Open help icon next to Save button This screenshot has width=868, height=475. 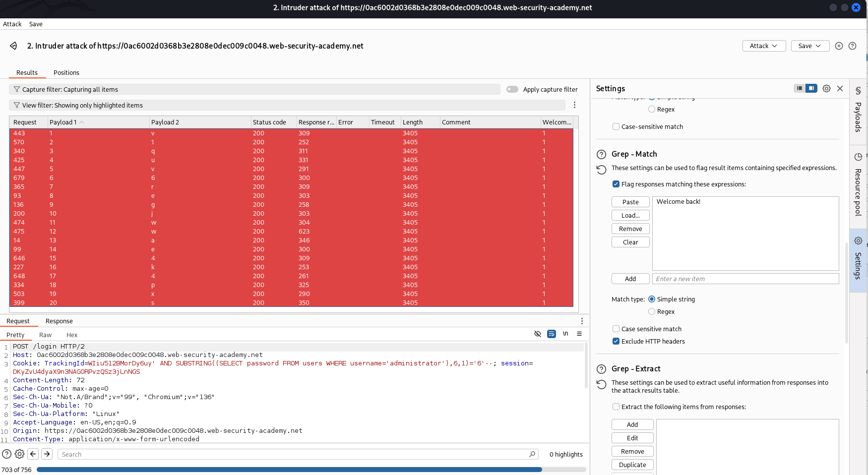(x=852, y=46)
